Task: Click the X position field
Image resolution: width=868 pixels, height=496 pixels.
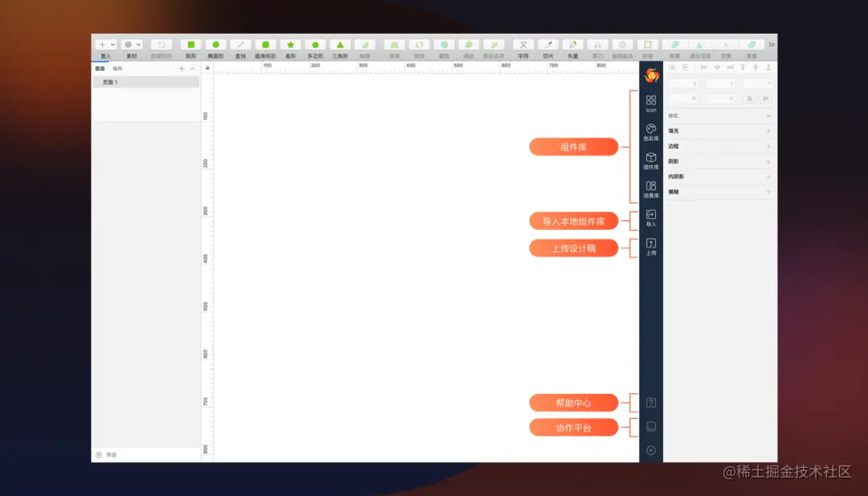Action: click(683, 84)
